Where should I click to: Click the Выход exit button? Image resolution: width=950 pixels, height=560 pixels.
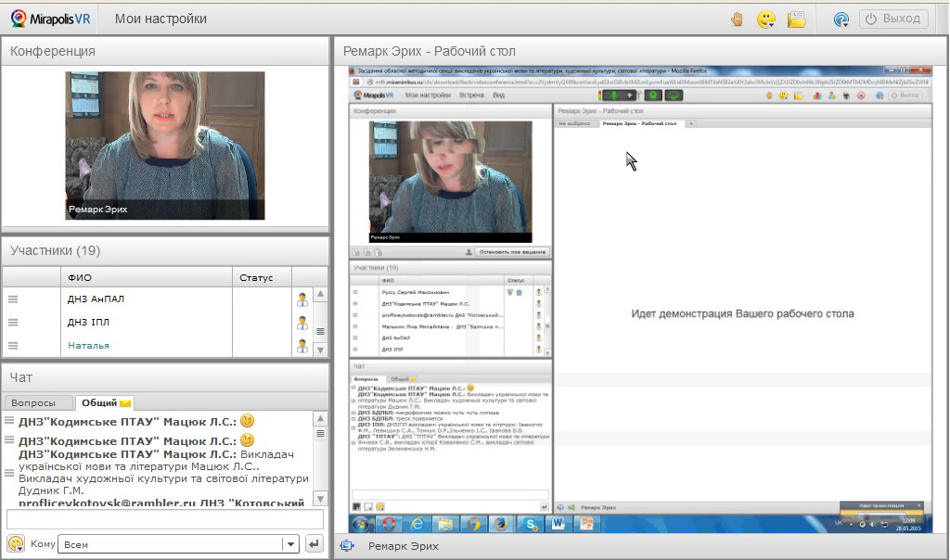pos(893,19)
